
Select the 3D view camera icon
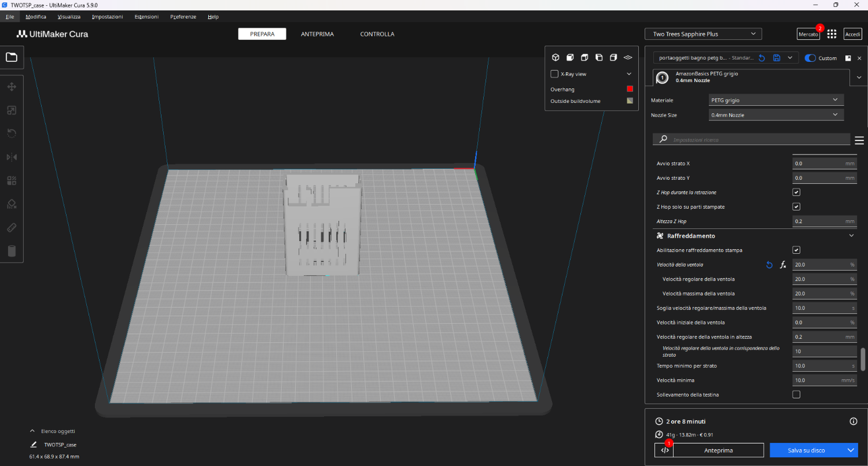(x=556, y=57)
